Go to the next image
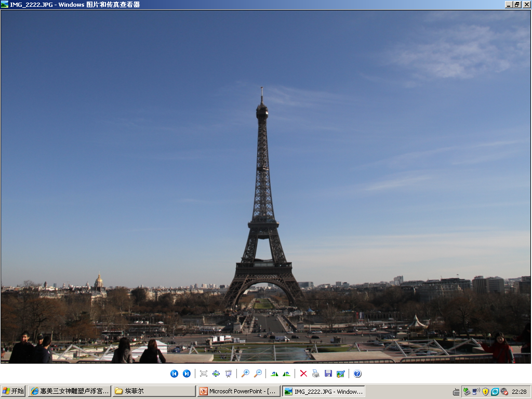 tap(187, 374)
